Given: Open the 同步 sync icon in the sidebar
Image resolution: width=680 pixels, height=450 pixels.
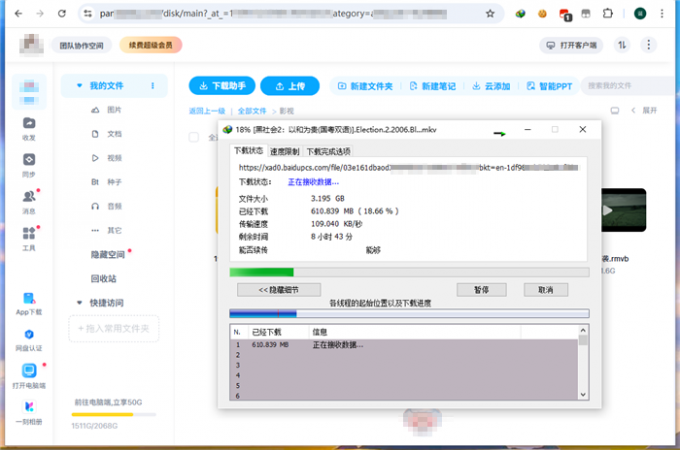Looking at the screenshot, I should [29, 165].
